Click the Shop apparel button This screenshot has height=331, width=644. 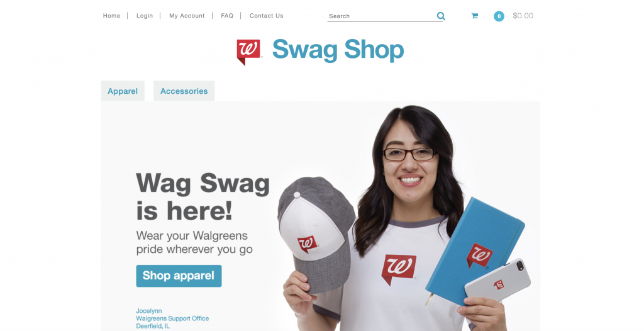coord(179,276)
